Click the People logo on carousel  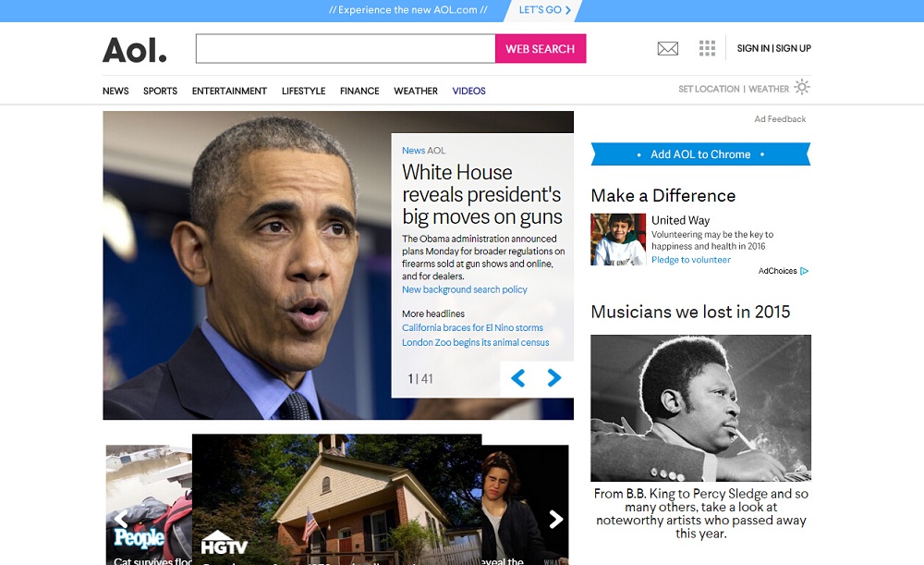(x=140, y=537)
